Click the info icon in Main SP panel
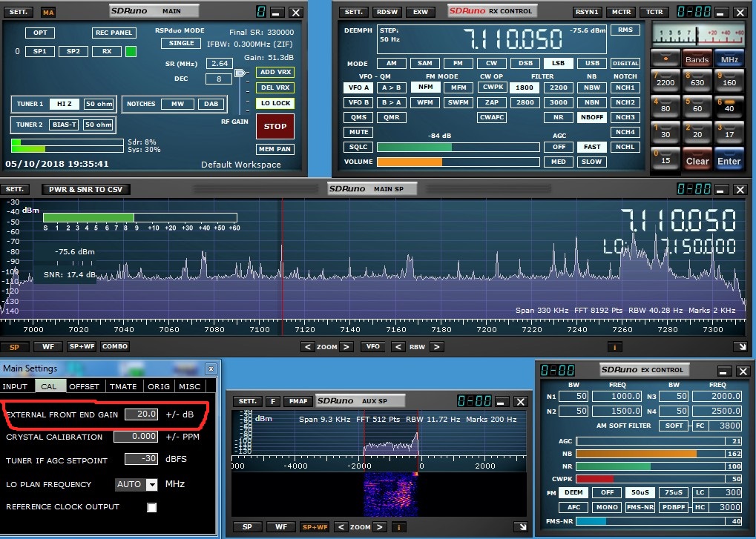756x539 pixels. pyautogui.click(x=614, y=347)
